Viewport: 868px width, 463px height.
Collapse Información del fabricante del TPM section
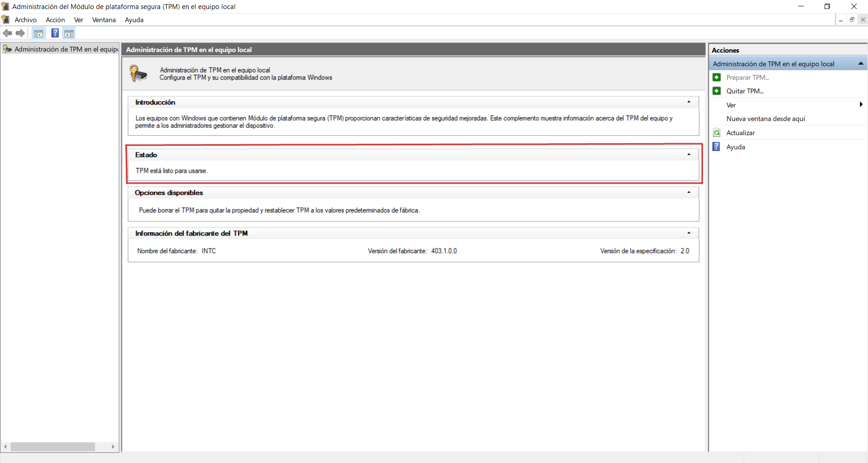click(x=689, y=233)
